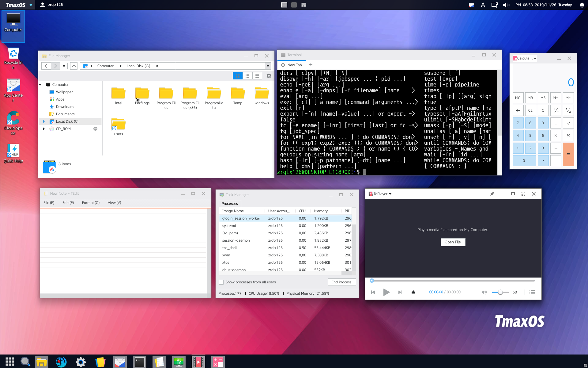The height and width of the screenshot is (368, 588).
Task: Select the Intel folder
Action: pos(119,96)
